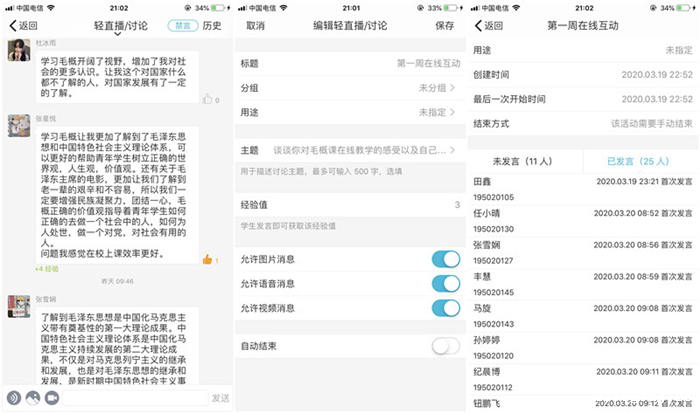
Task: Enable the 自动结束 switch
Action: point(444,346)
